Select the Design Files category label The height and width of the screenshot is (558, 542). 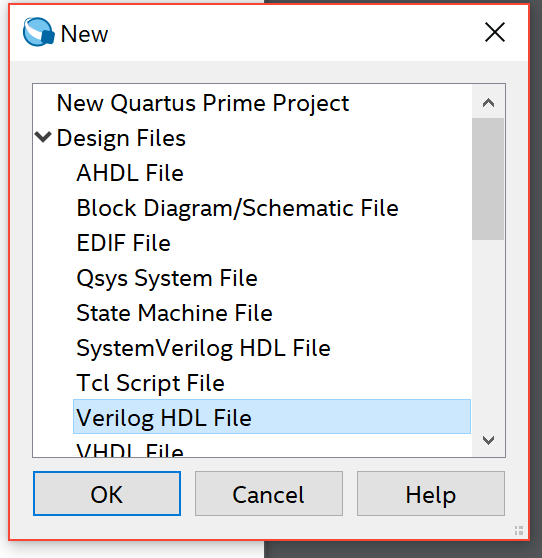121,138
